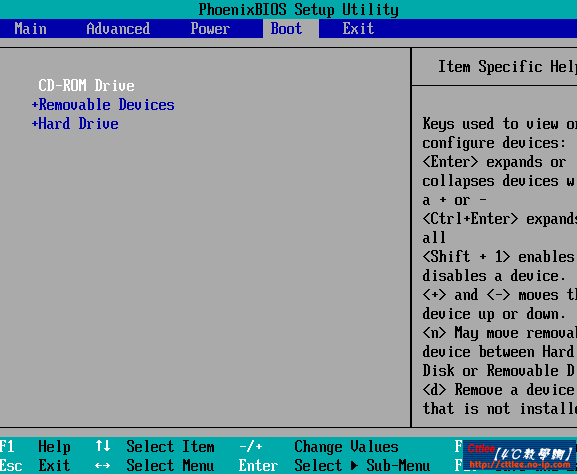This screenshot has width=577, height=474.
Task: Click the PhoenixBIOS Setup Utility title
Action: point(298,10)
